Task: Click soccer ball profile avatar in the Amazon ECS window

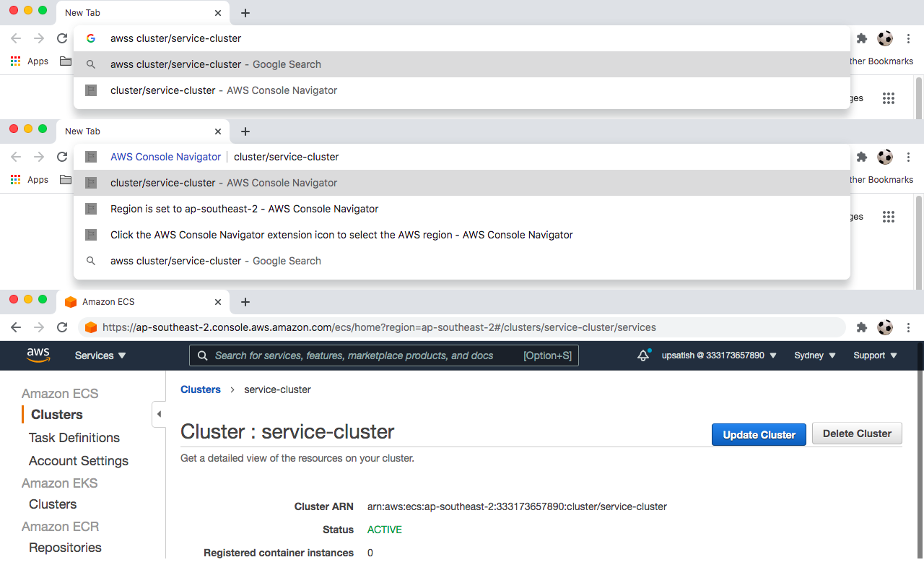Action: click(x=885, y=327)
